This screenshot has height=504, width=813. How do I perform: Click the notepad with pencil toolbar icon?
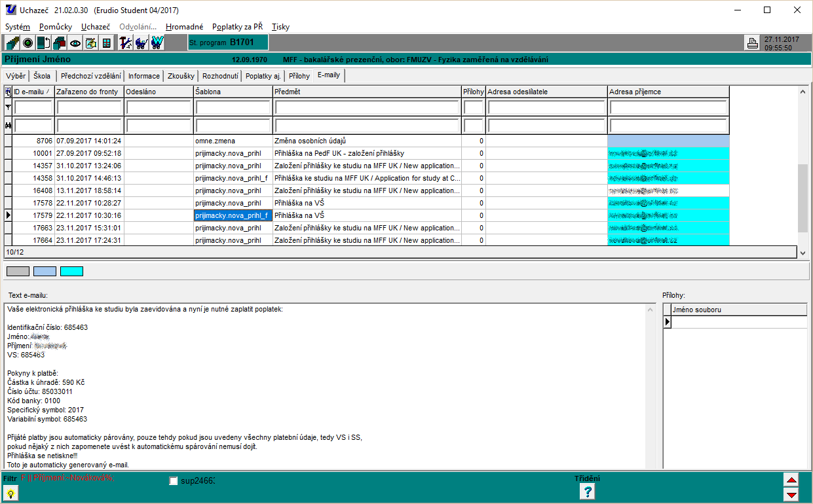tap(91, 43)
